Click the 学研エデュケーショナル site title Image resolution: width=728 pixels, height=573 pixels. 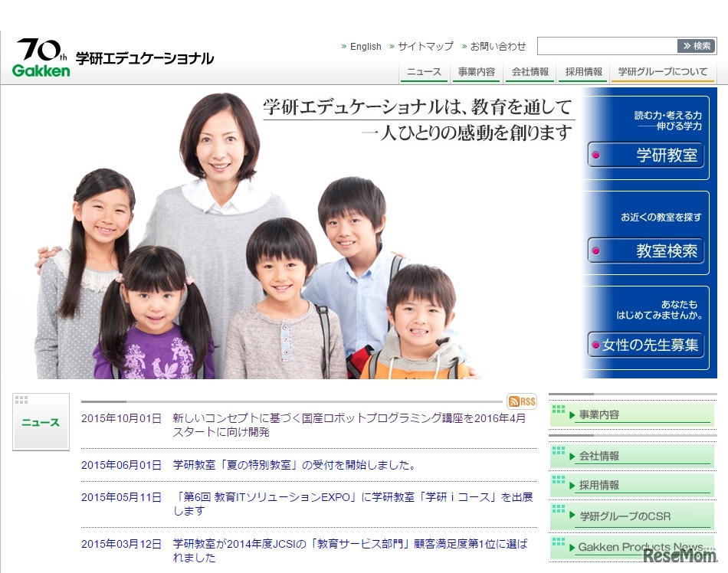[145, 59]
